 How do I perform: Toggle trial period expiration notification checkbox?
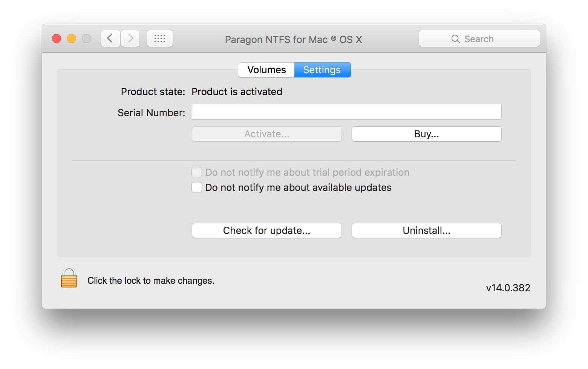click(197, 172)
